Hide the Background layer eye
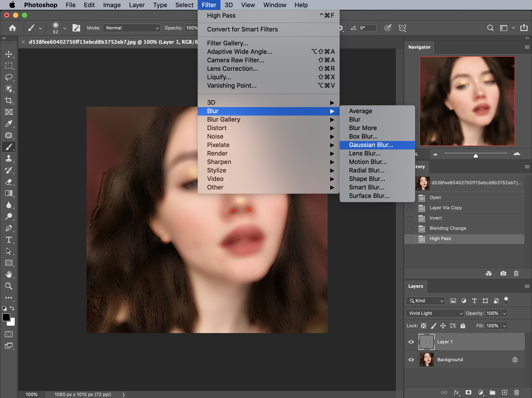The height and width of the screenshot is (398, 532). (411, 360)
